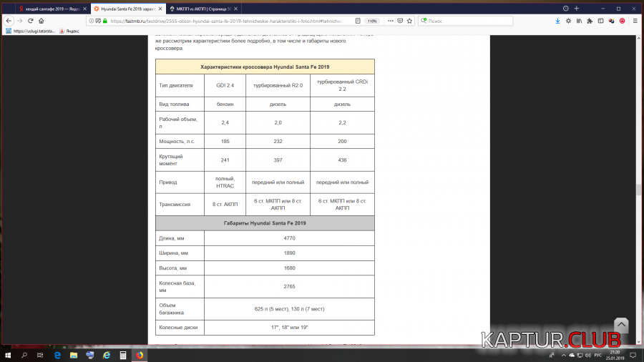
Task: Open page actions three-dot menu
Action: point(391,21)
